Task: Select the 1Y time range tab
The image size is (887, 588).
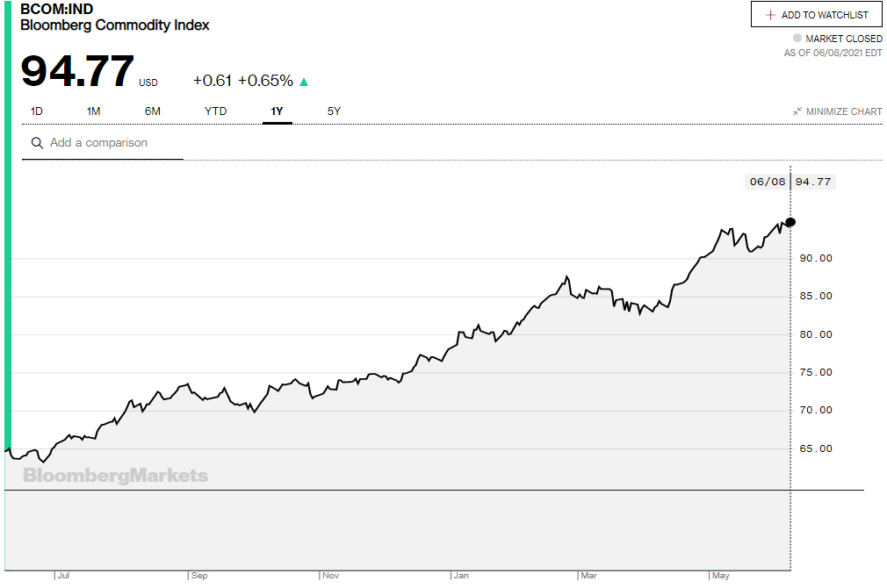Action: pos(278,111)
